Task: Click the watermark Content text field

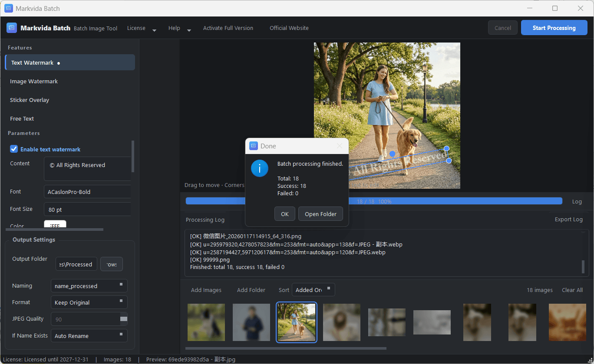Action: 87,169
